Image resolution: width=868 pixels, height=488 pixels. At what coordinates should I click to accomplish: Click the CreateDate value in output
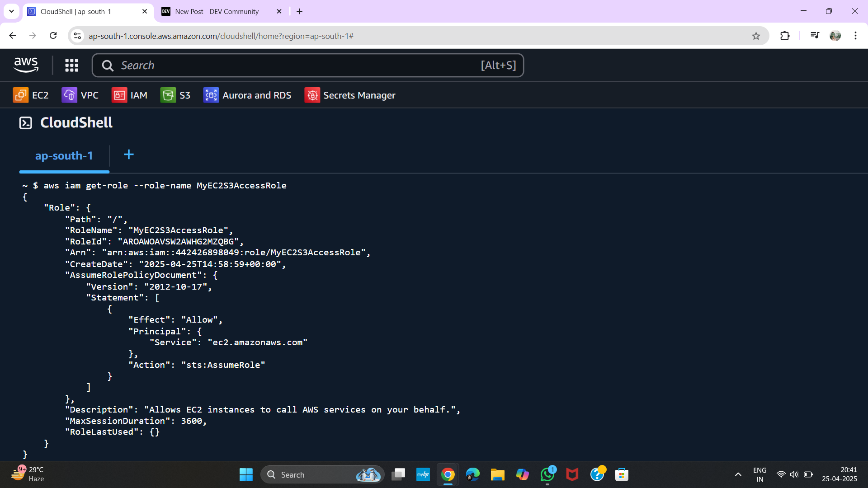click(210, 264)
